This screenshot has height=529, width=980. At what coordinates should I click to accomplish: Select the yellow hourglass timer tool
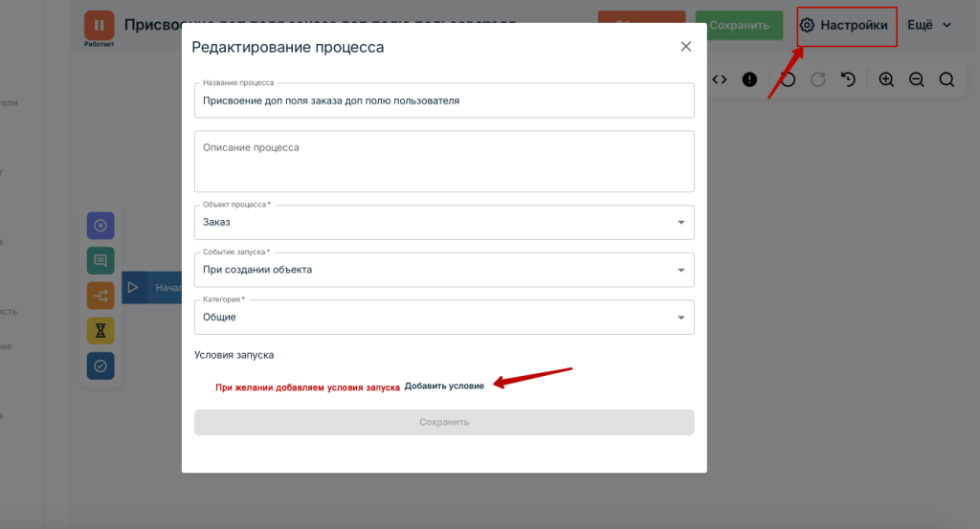pos(100,330)
